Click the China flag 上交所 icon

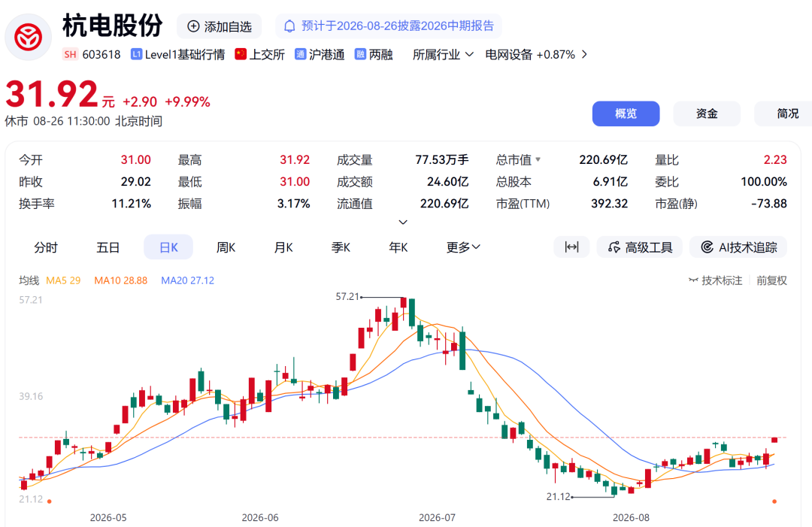[241, 54]
